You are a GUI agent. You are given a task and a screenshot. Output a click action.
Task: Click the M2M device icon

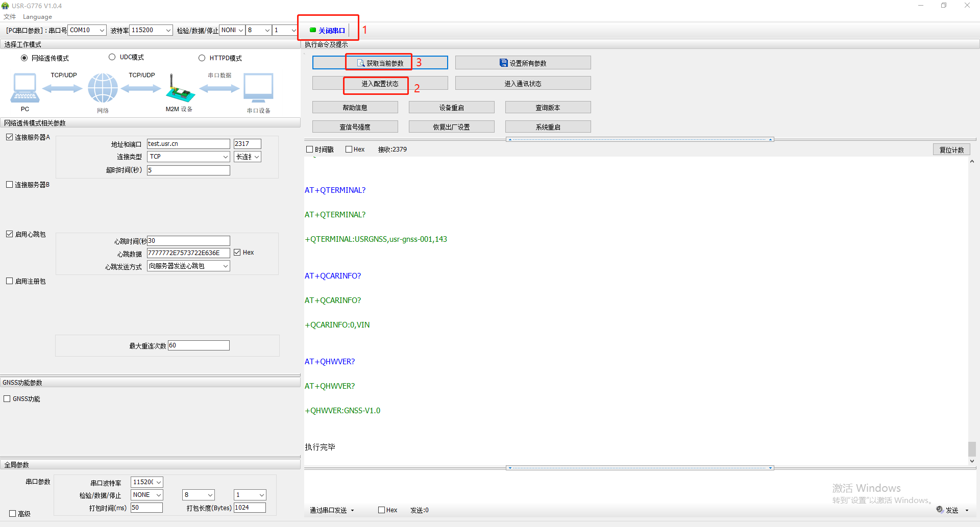pyautogui.click(x=179, y=90)
